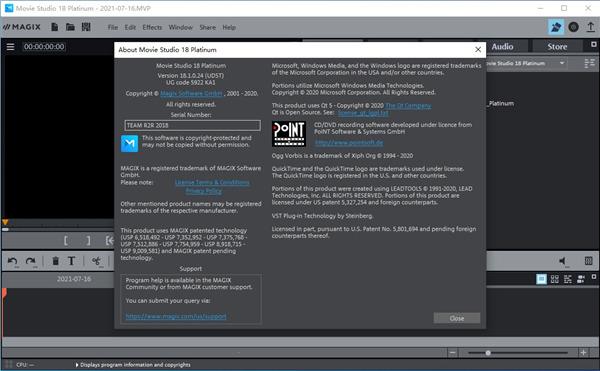Click the orange playback marker on the timeline
The image size is (600, 371).
click(4, 293)
